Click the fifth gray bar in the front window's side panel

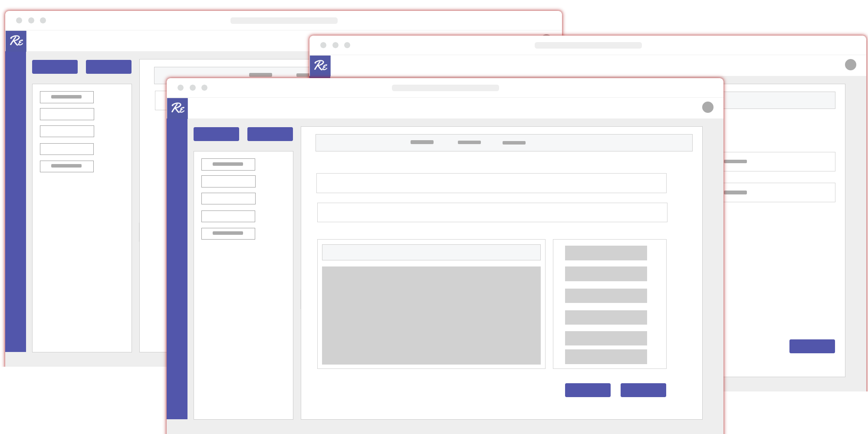point(606,339)
